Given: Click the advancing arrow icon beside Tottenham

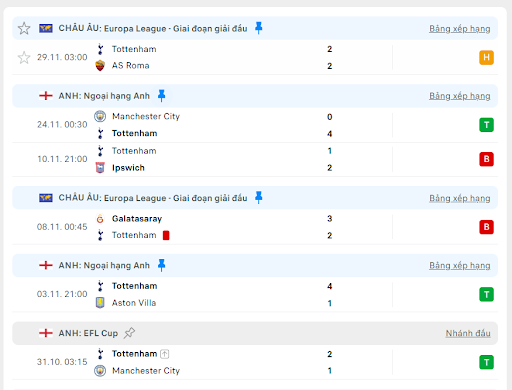Looking at the screenshot, I should click(x=165, y=354).
